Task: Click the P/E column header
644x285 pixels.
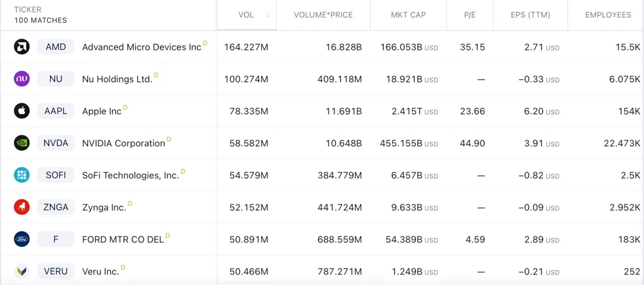Action: [x=470, y=15]
